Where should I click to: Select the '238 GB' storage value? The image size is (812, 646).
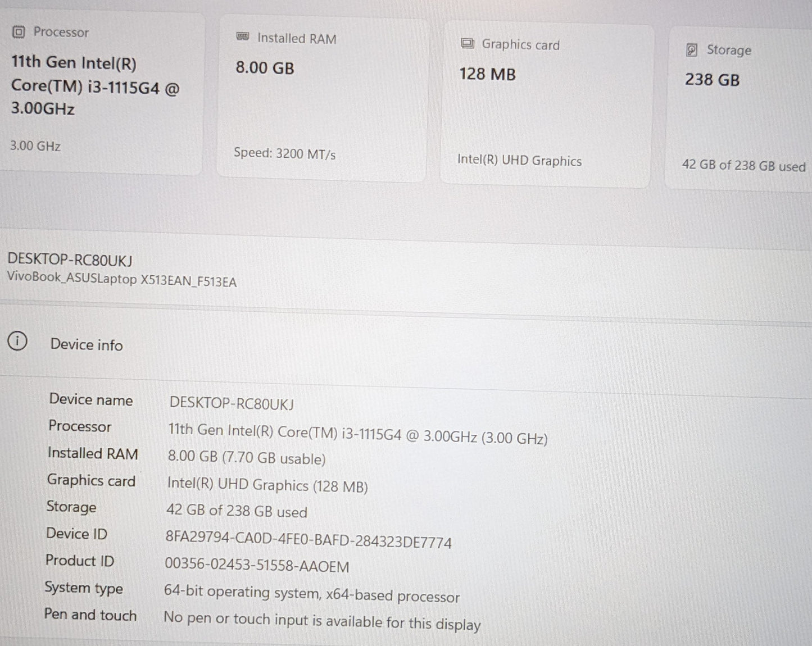(x=712, y=80)
